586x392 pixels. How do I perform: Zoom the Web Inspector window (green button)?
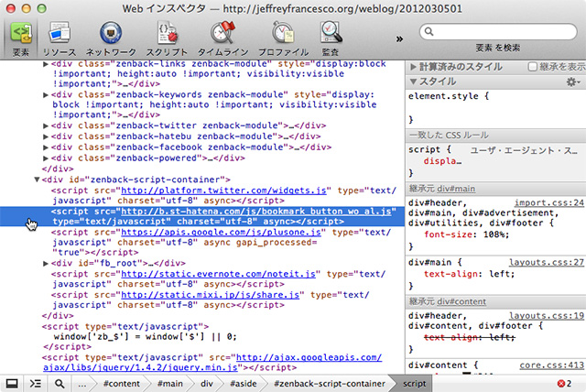point(42,8)
